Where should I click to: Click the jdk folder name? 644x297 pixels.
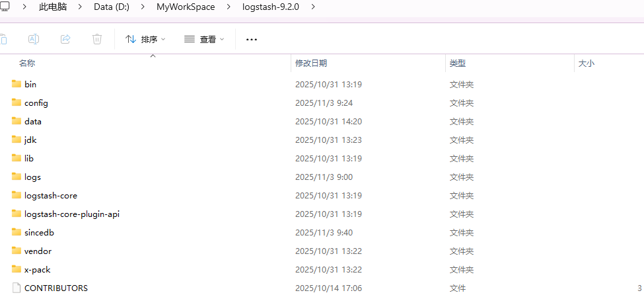click(x=30, y=140)
